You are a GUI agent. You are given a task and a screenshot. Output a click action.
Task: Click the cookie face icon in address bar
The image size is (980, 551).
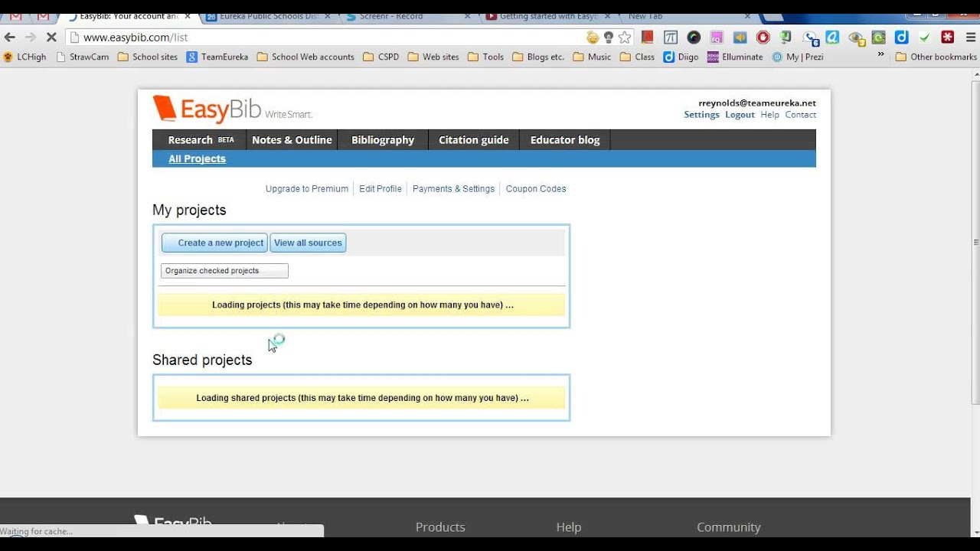click(593, 37)
